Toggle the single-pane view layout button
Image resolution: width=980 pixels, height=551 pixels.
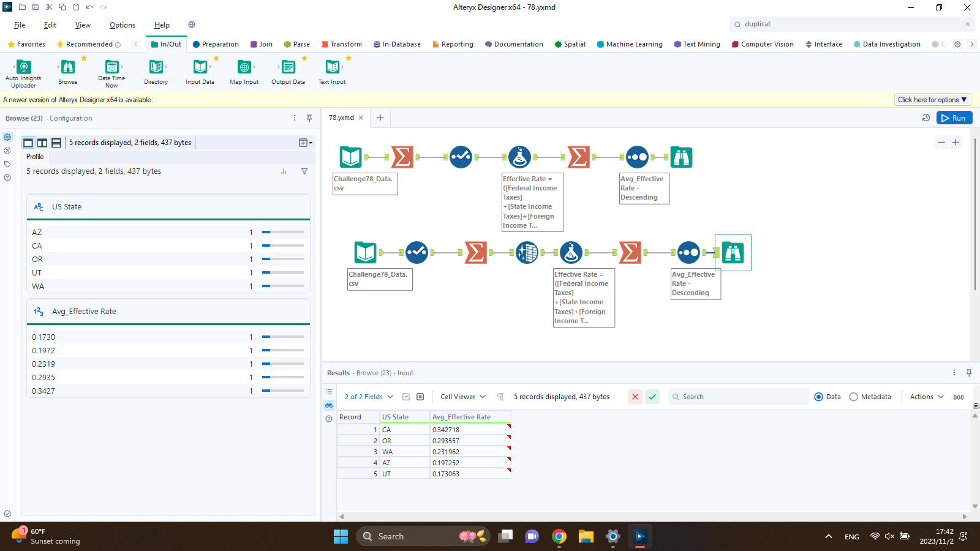[28, 143]
